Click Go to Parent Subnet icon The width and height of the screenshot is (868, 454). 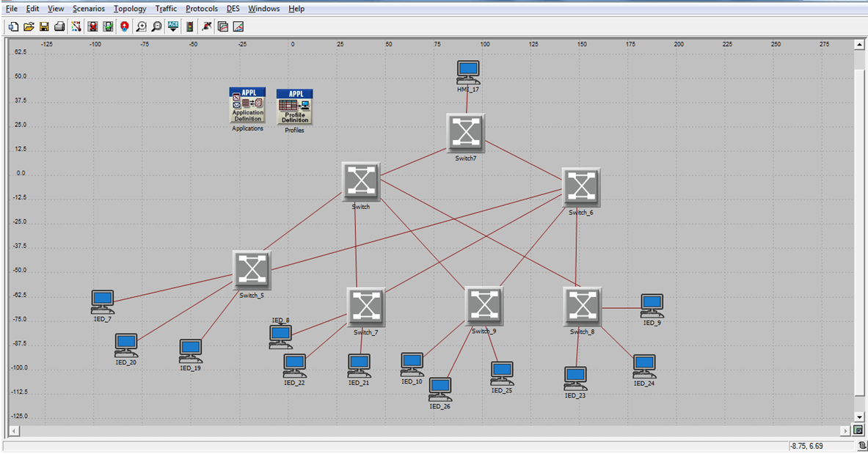pos(125,26)
